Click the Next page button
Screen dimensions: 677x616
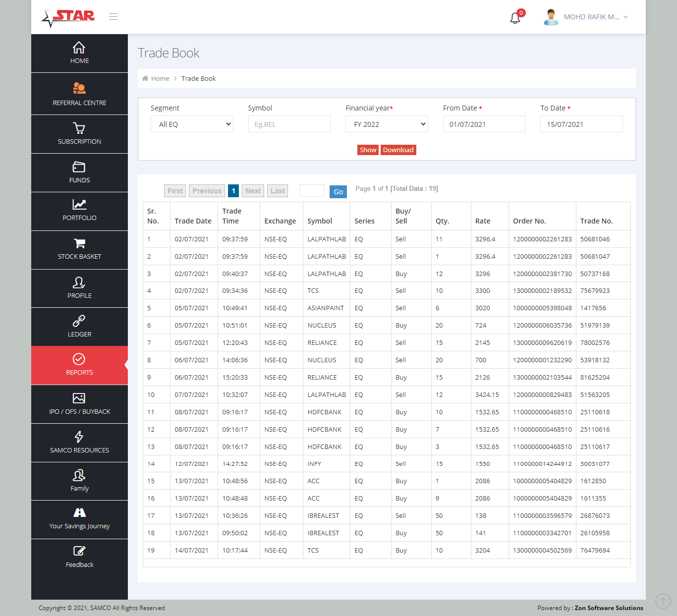click(253, 191)
